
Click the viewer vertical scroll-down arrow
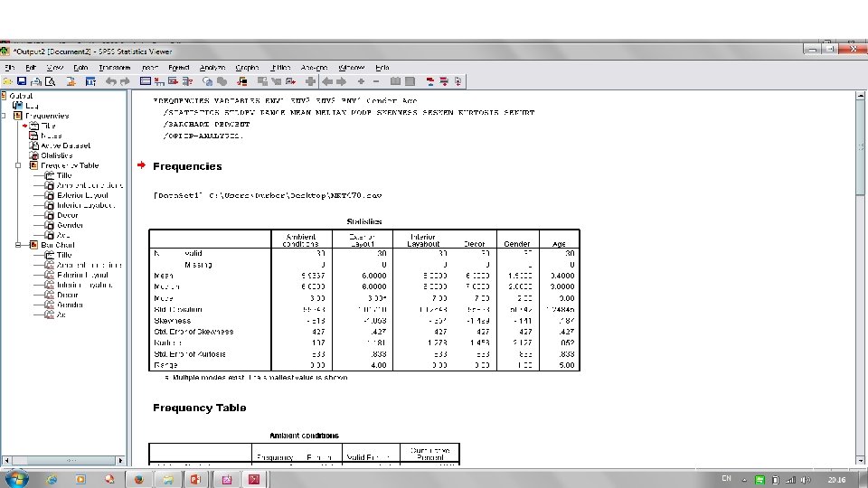[x=860, y=460]
